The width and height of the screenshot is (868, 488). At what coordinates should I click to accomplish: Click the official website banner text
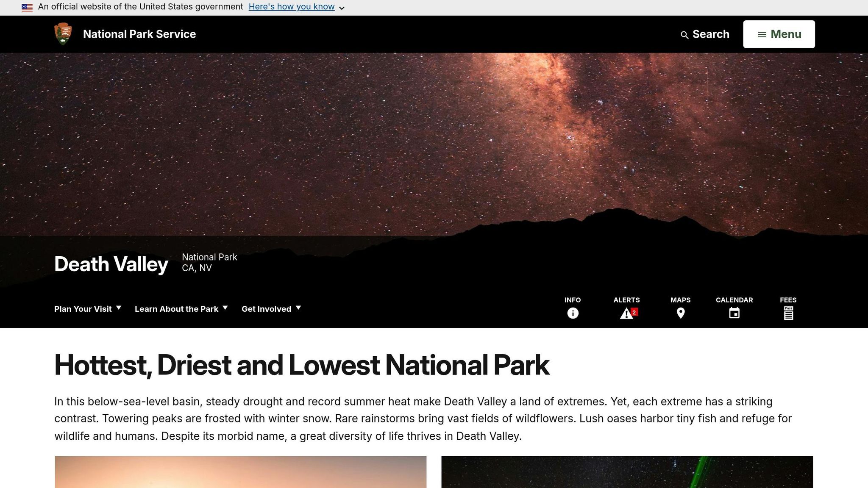tap(141, 7)
